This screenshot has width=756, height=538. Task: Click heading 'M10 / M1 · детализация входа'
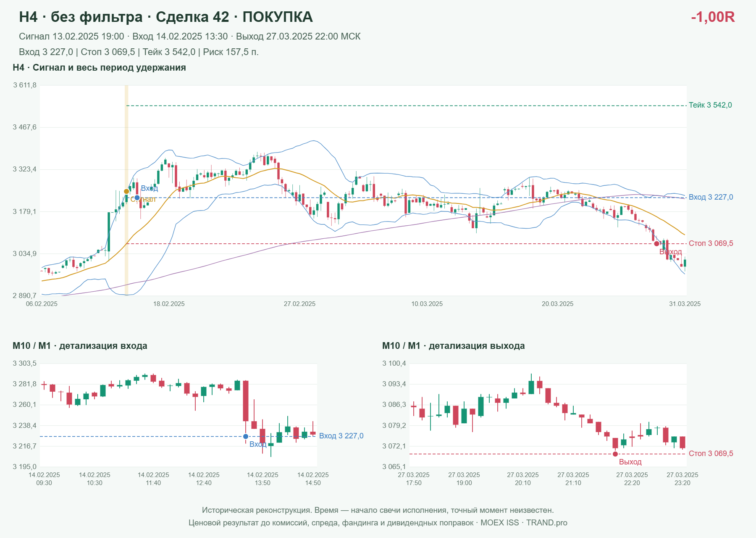80,346
